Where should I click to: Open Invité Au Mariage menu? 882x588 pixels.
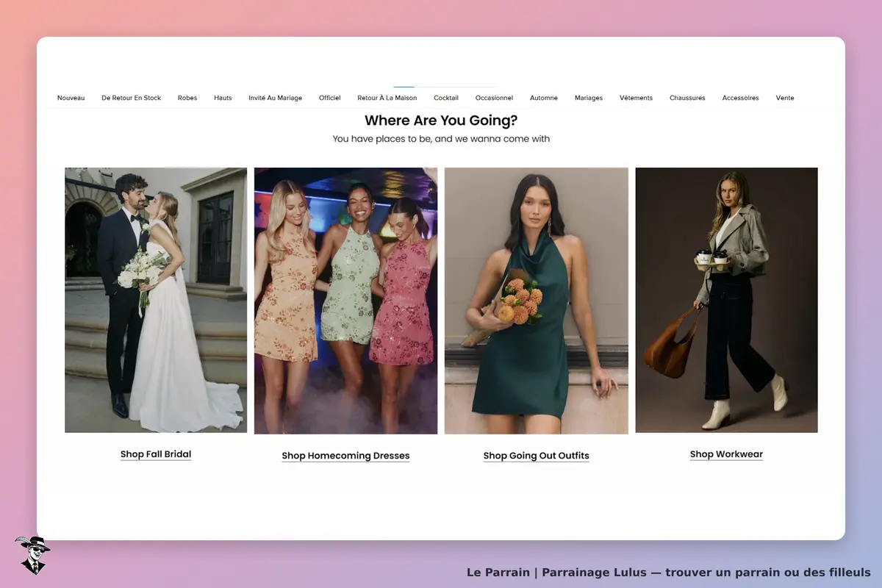tap(276, 98)
